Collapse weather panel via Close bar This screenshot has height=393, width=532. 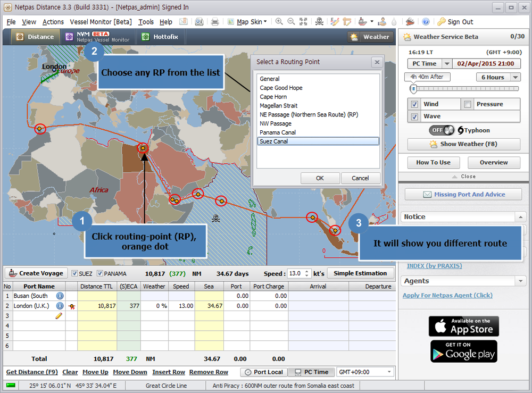tap(463, 177)
